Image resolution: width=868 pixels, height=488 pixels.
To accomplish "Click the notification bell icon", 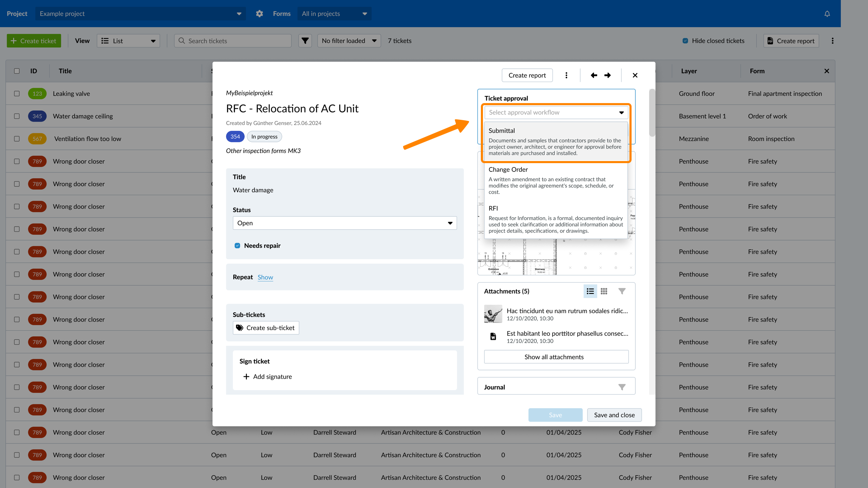I will 827,14.
